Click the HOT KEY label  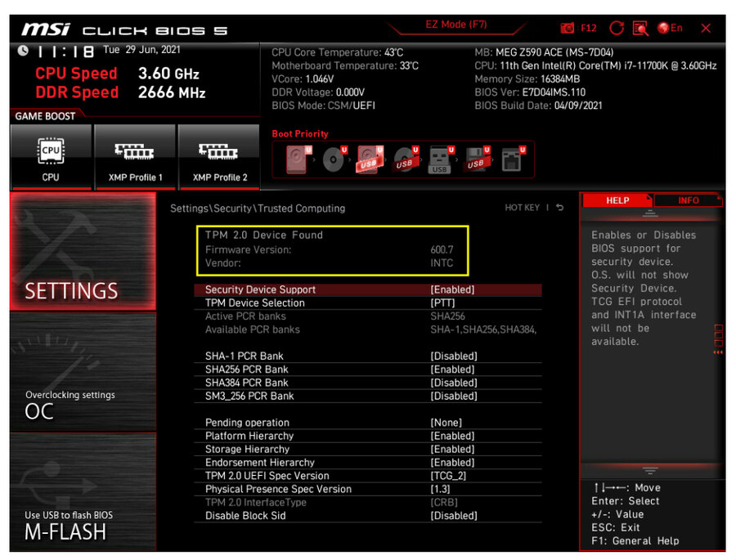522,208
